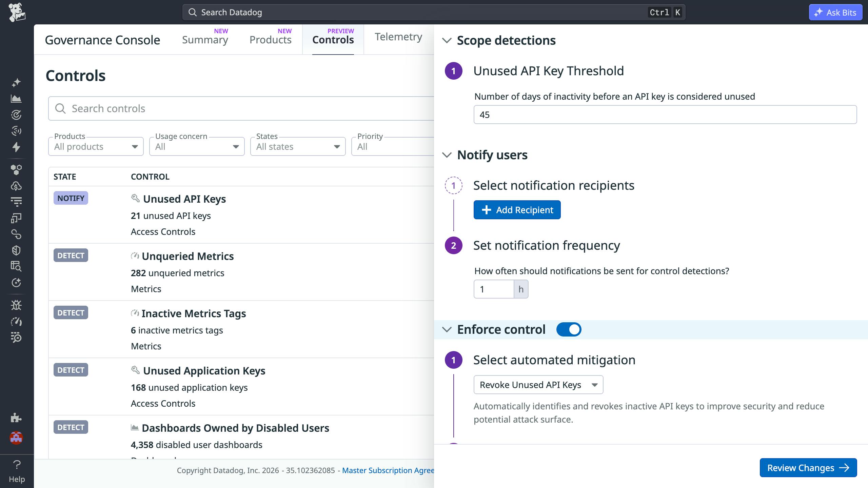Open the cloud cost management icon
Screen dimensions: 868x488
tap(16, 186)
